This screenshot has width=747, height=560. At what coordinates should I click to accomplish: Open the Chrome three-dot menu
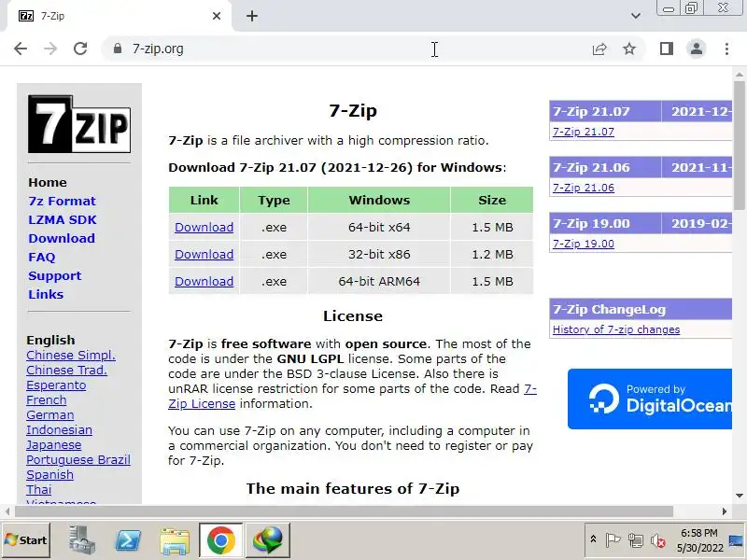[726, 49]
